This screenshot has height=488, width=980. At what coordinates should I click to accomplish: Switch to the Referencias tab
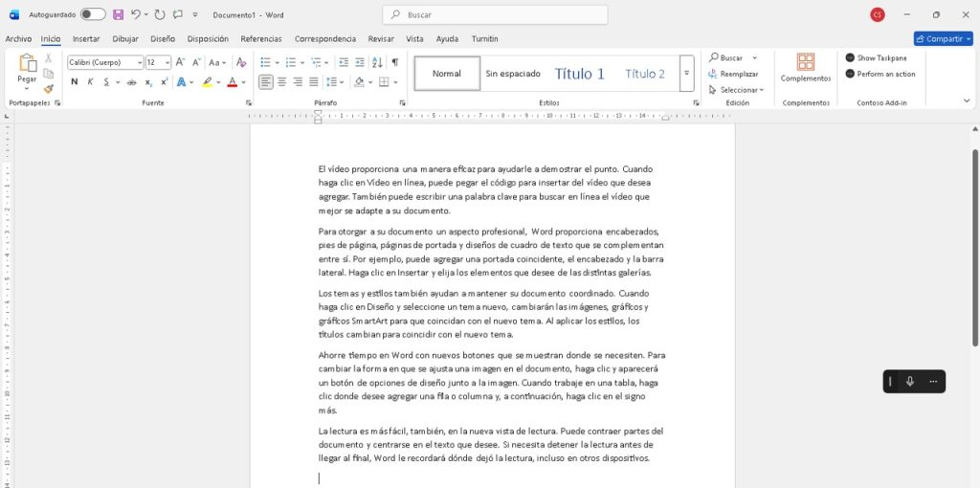click(261, 39)
